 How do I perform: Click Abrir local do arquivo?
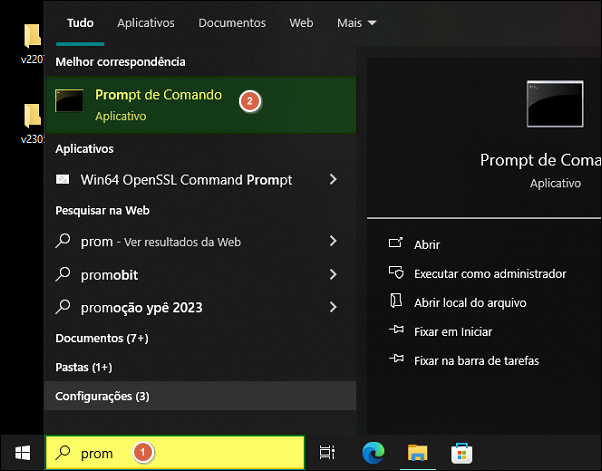click(470, 303)
